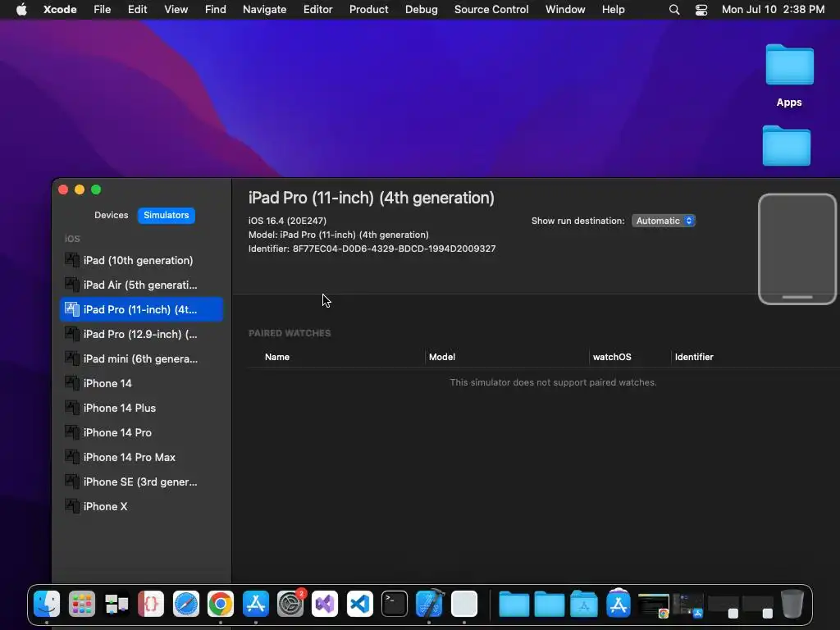Image resolution: width=840 pixels, height=630 pixels.
Task: Sort paired watches by watchOS column
Action: tap(612, 357)
